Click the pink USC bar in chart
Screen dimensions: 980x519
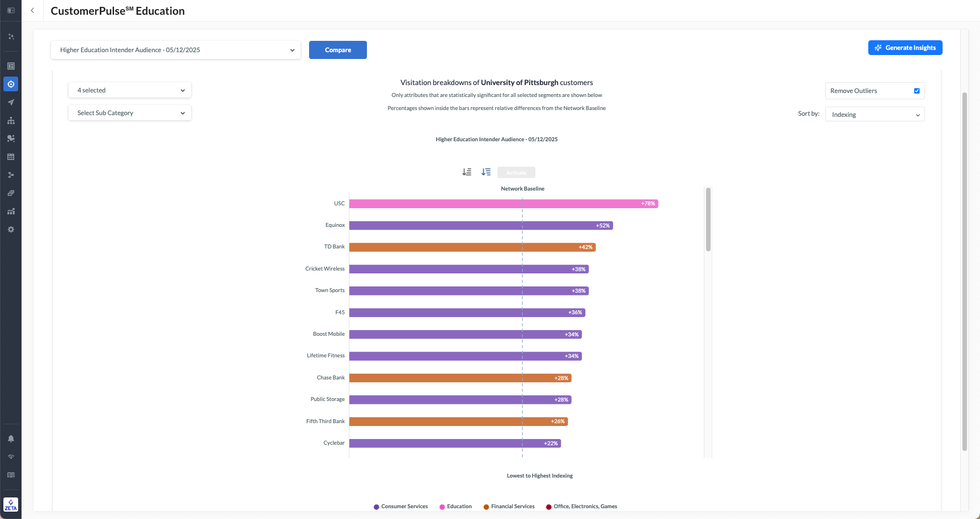[503, 204]
